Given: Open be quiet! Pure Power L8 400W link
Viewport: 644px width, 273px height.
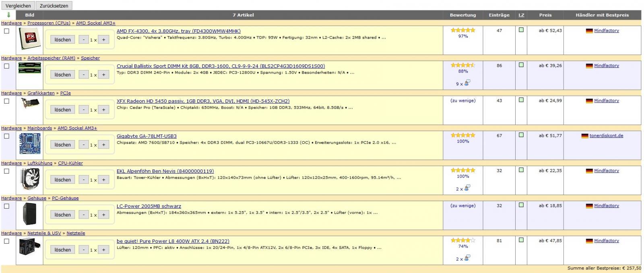Looking at the screenshot, I should coord(173,241).
